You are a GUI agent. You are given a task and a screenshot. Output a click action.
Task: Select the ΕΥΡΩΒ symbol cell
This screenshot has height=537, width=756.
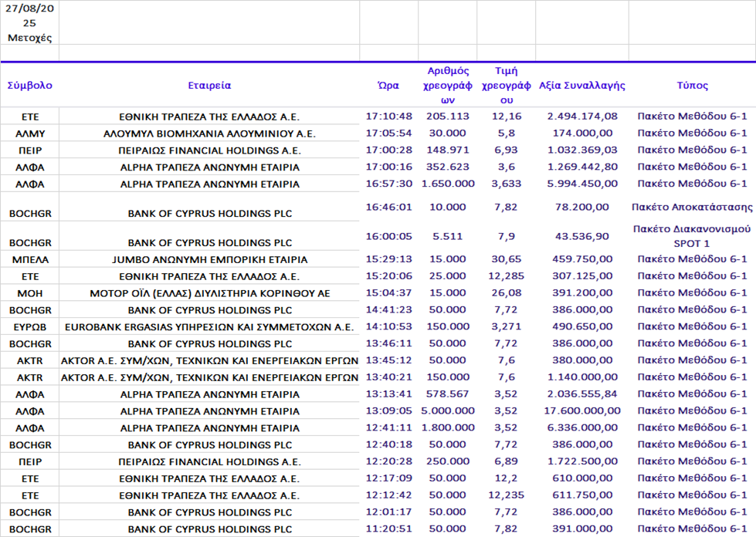tap(29, 326)
